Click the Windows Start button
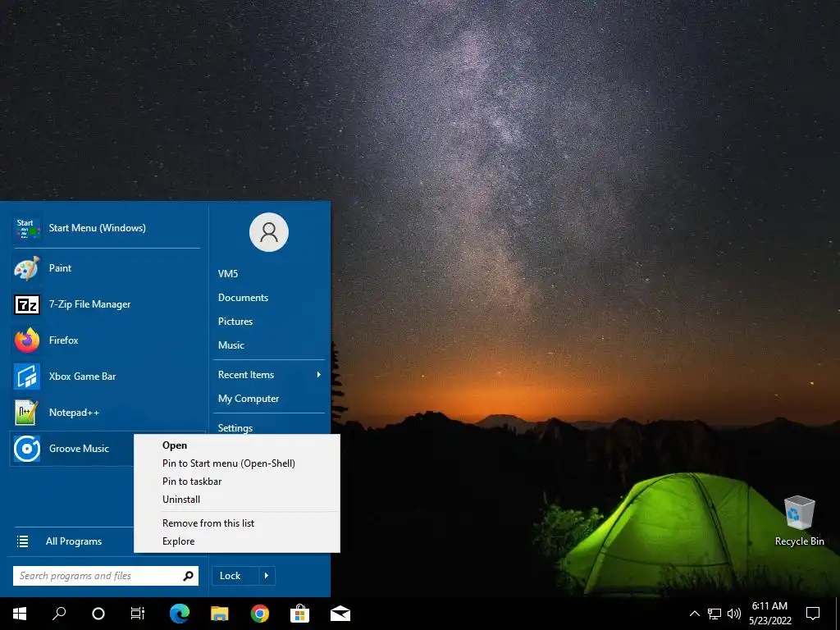Viewport: 840px width, 630px height. [20, 614]
